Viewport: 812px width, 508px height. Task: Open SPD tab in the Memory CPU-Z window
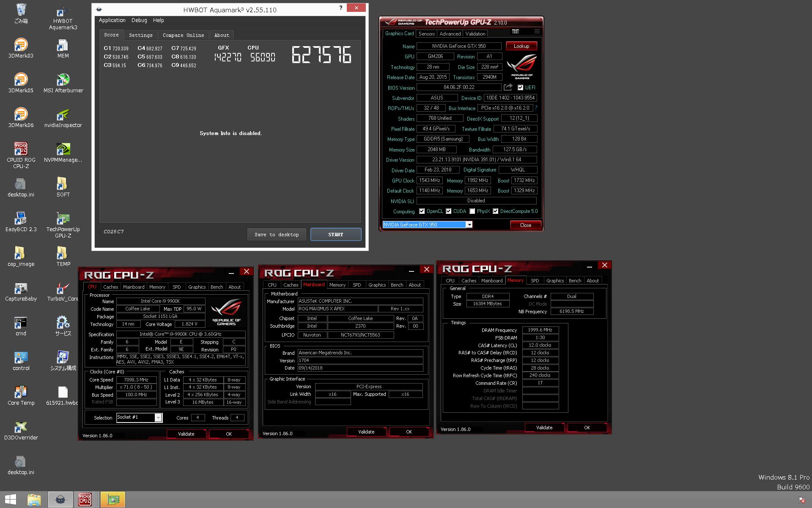pyautogui.click(x=535, y=281)
